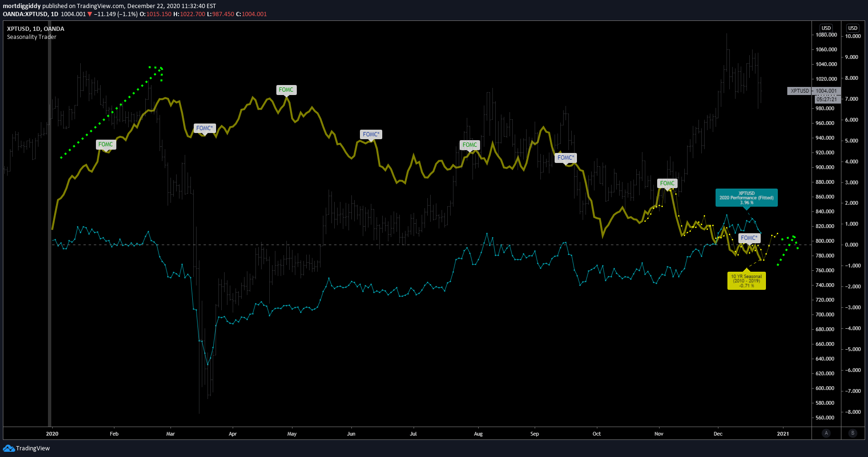Select the late-April FOMC marker label
868x457 pixels.
pyautogui.click(x=286, y=90)
